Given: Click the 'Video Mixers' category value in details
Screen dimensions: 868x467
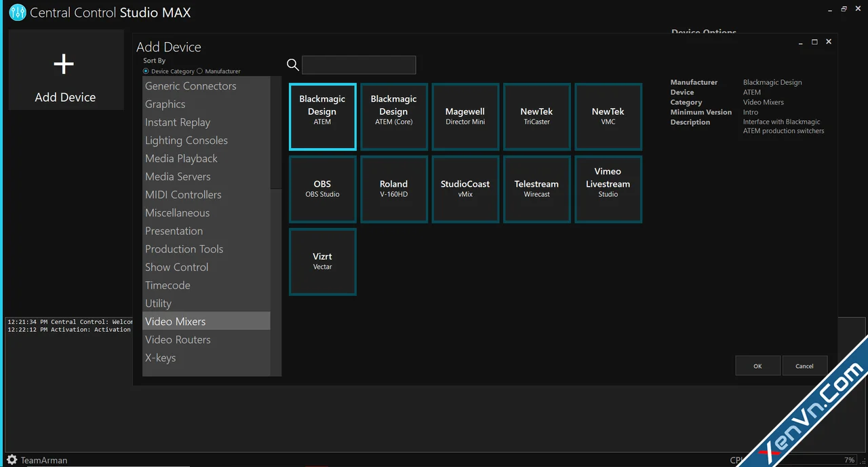Looking at the screenshot, I should click(764, 102).
